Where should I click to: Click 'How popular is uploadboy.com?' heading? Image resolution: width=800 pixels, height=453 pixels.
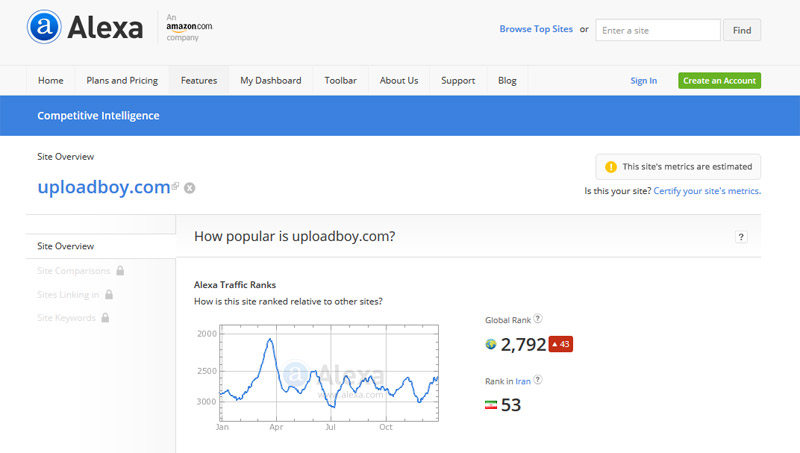(x=294, y=236)
